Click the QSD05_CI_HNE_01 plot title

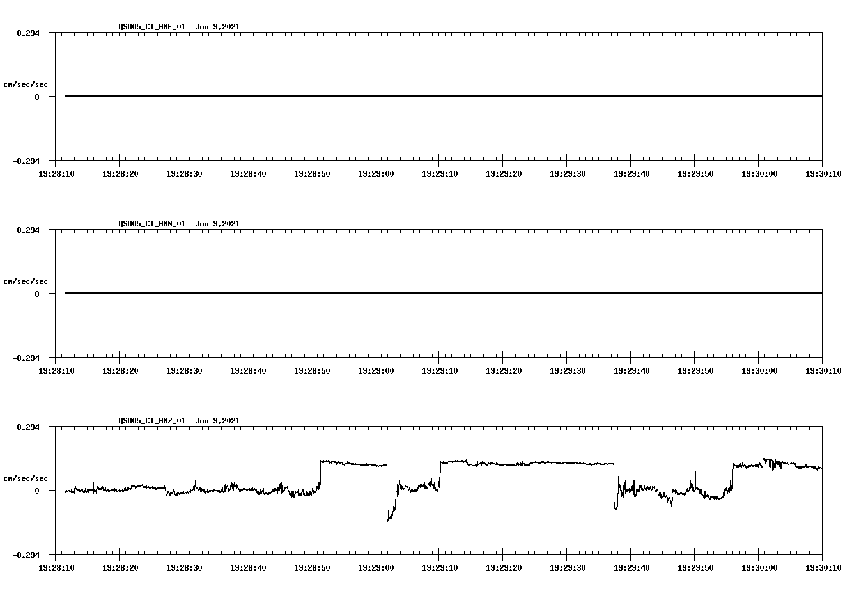[179, 26]
